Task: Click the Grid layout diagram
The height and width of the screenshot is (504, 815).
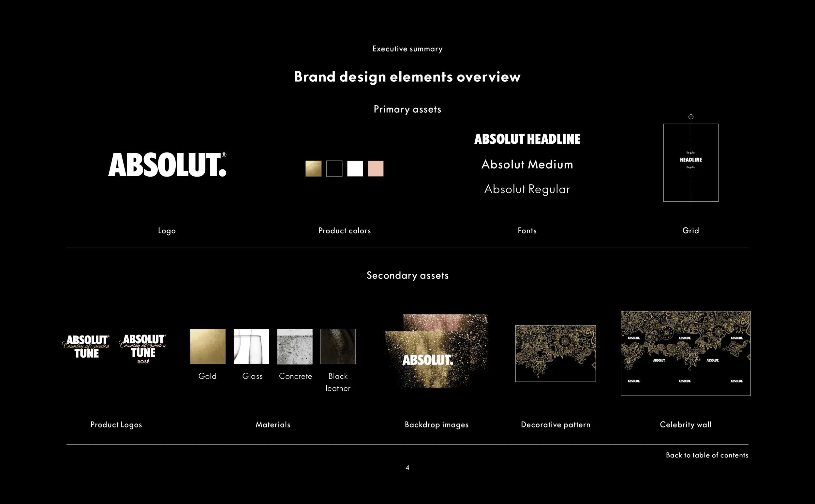Action: (x=690, y=163)
